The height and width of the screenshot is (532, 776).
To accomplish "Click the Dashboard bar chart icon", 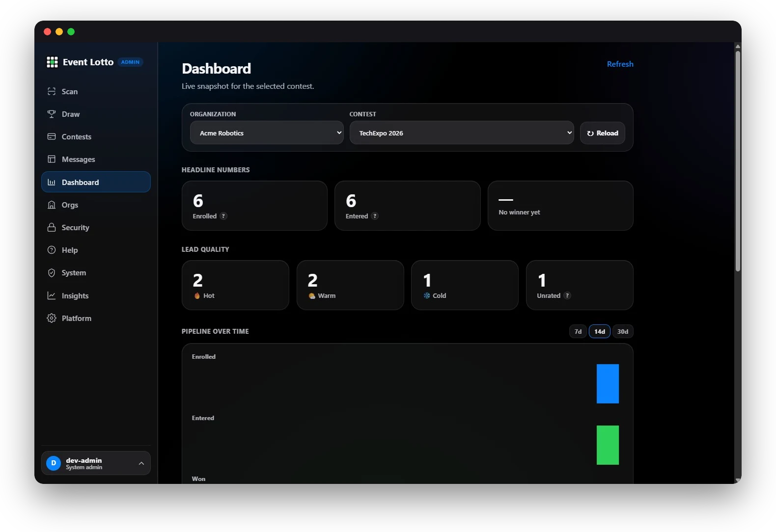I will coord(52,182).
